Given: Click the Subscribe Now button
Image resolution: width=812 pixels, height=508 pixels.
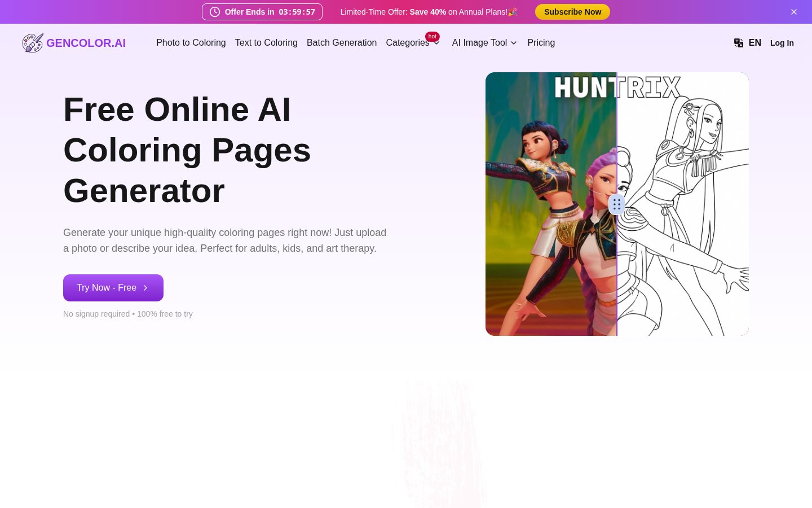Looking at the screenshot, I should pyautogui.click(x=572, y=12).
